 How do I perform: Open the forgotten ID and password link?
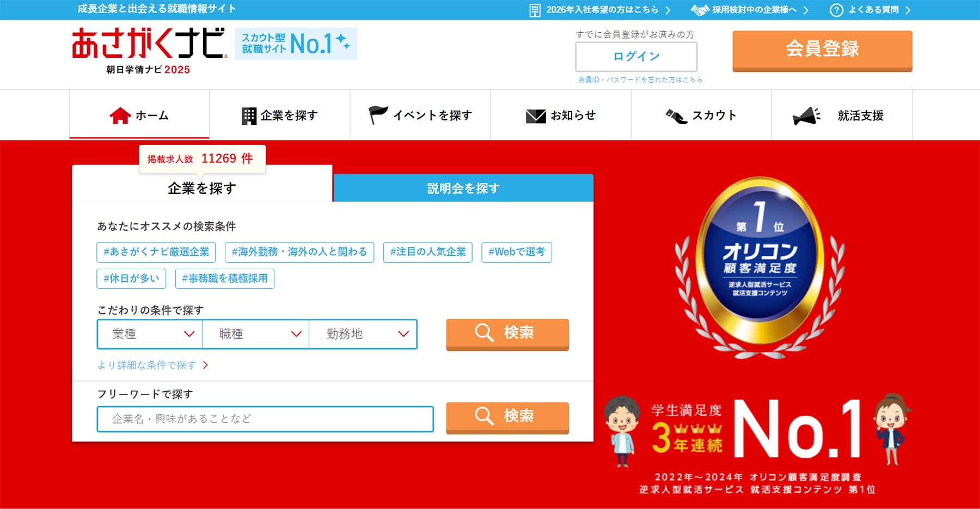(640, 80)
